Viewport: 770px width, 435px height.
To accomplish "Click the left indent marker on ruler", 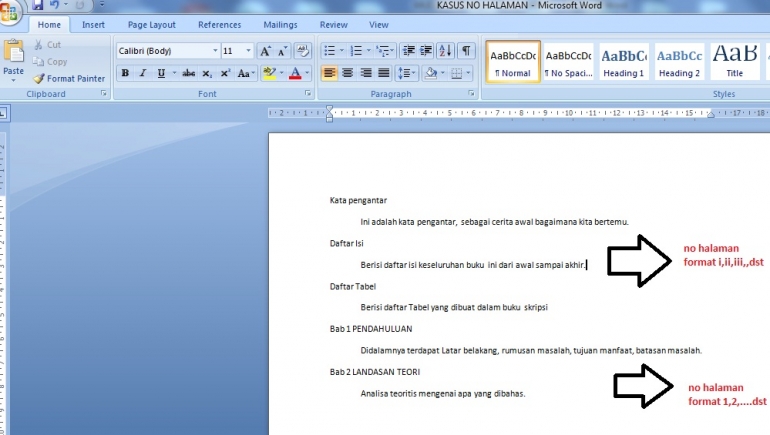I will [330, 119].
